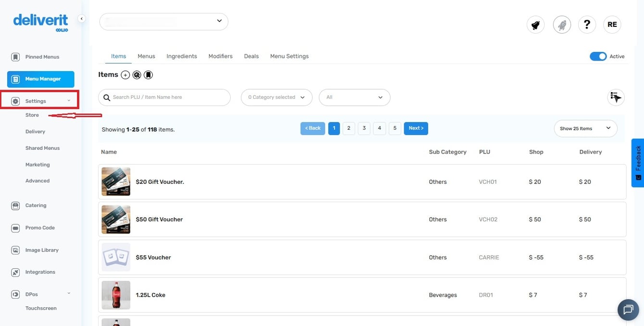The height and width of the screenshot is (326, 644).
Task: Switch to the Menus tab
Action: [x=146, y=57]
